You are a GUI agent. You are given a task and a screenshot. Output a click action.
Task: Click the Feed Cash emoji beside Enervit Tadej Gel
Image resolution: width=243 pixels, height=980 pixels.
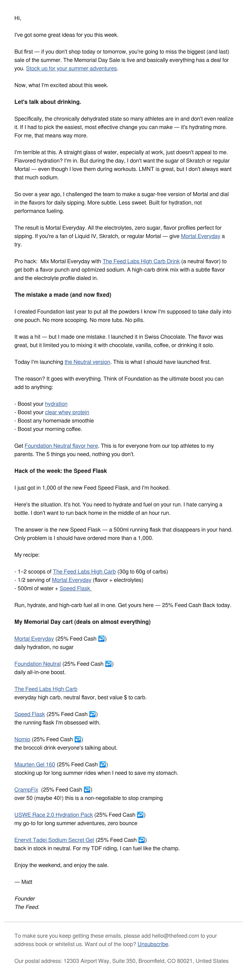(141, 840)
